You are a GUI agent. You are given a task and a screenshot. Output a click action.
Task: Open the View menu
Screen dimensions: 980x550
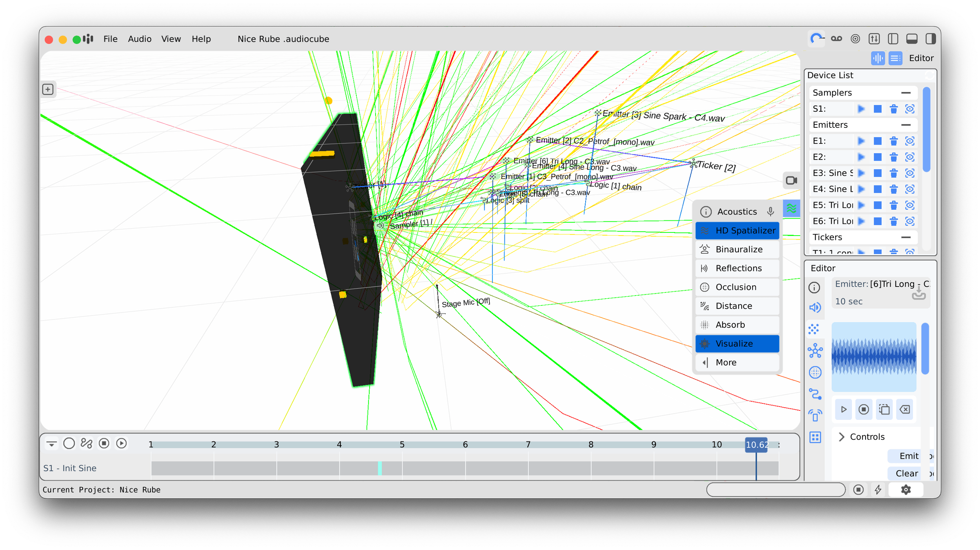(171, 39)
